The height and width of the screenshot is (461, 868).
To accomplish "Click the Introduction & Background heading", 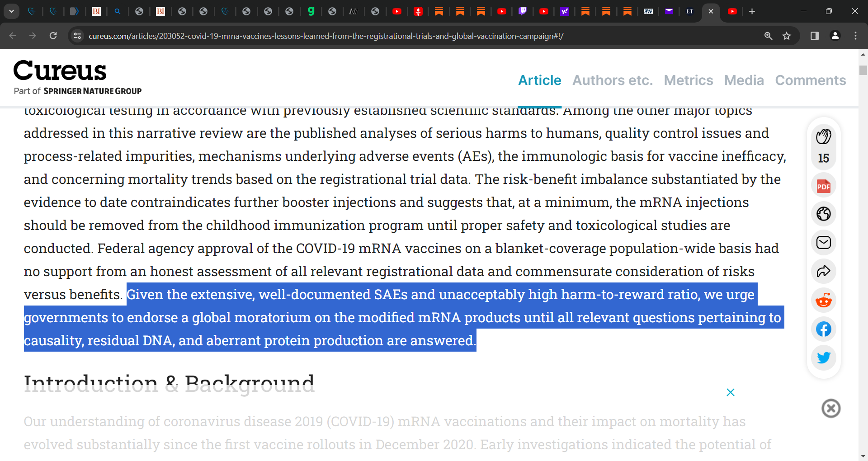I will (x=169, y=383).
